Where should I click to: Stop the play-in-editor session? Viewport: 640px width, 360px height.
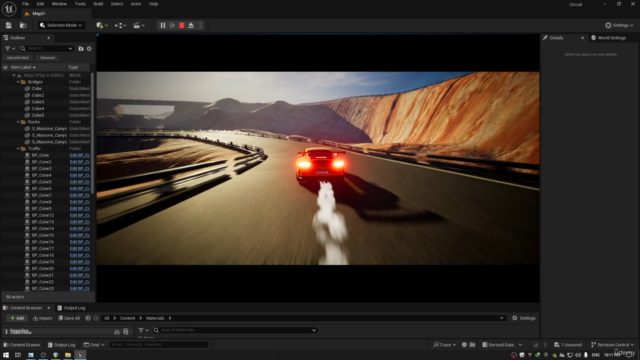[182, 25]
